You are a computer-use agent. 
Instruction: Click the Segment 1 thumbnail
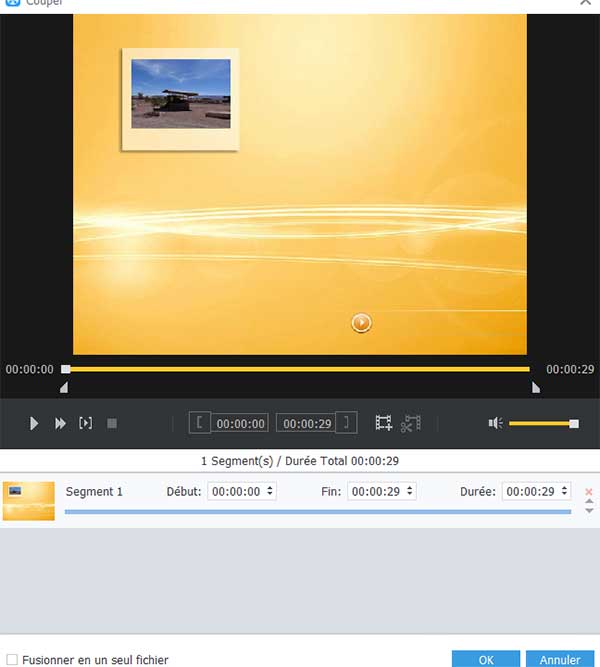[x=29, y=500]
